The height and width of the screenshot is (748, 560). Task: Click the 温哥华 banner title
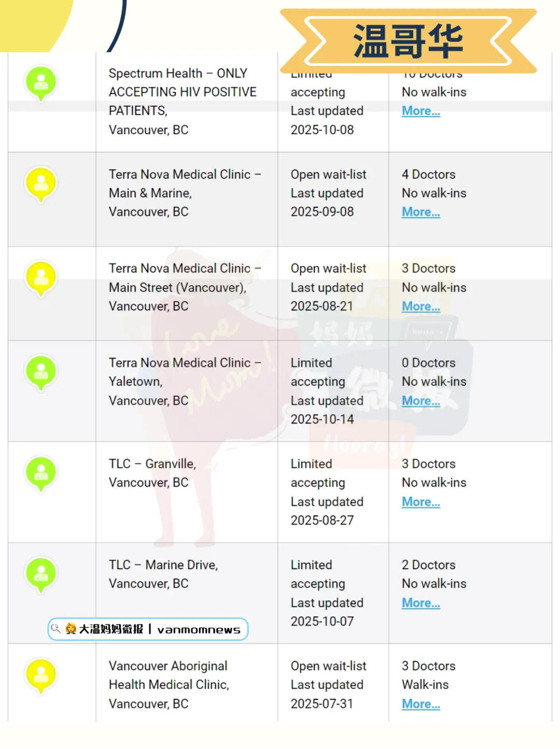(x=408, y=41)
